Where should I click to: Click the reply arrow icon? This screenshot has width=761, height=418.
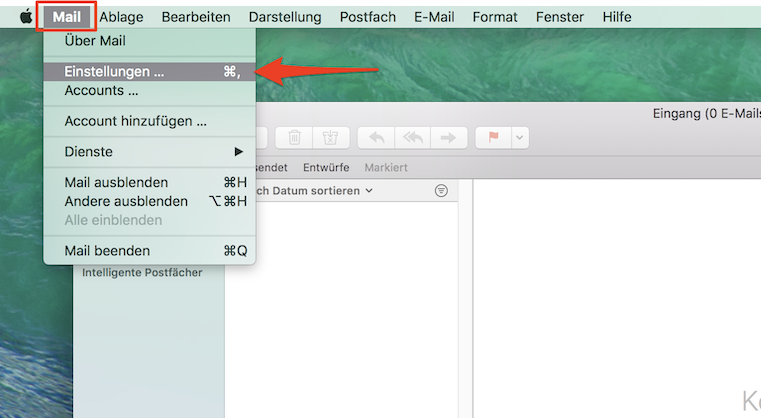pyautogui.click(x=377, y=137)
